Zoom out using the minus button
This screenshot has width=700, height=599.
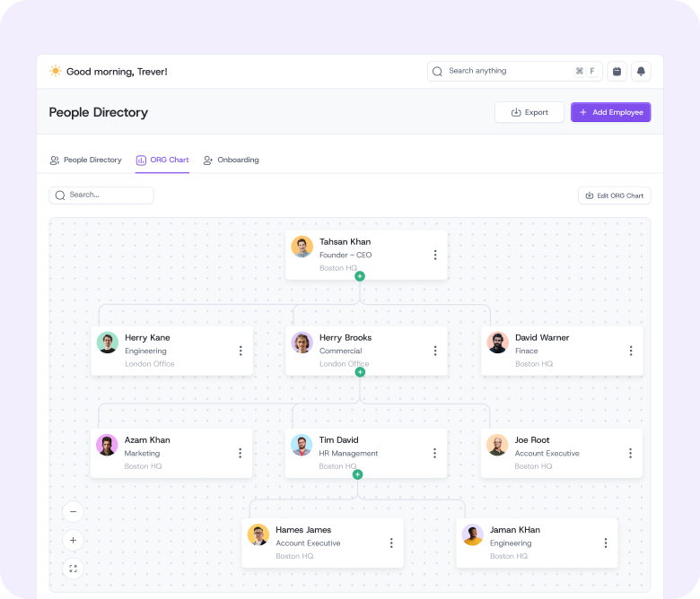[x=74, y=511]
